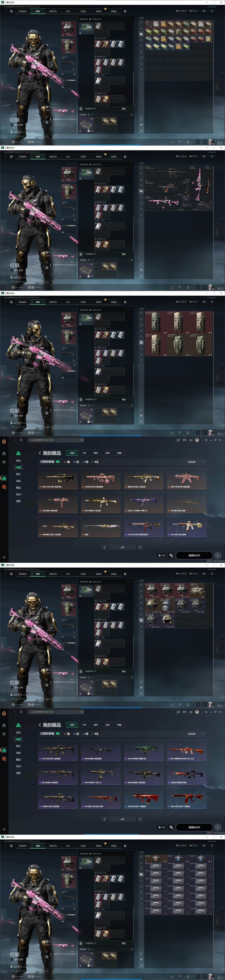Open the pink MK47 rifle card on page 1/8
225x980 pixels.
pyautogui.click(x=187, y=479)
